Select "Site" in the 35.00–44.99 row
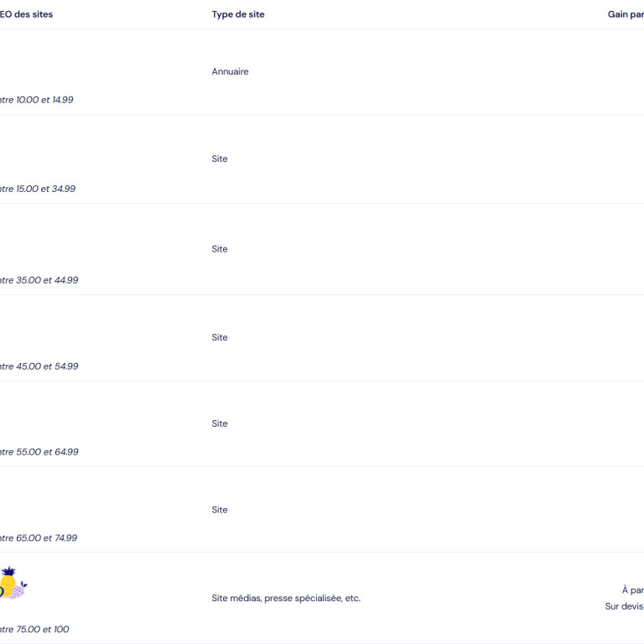The image size is (644, 644). [220, 249]
